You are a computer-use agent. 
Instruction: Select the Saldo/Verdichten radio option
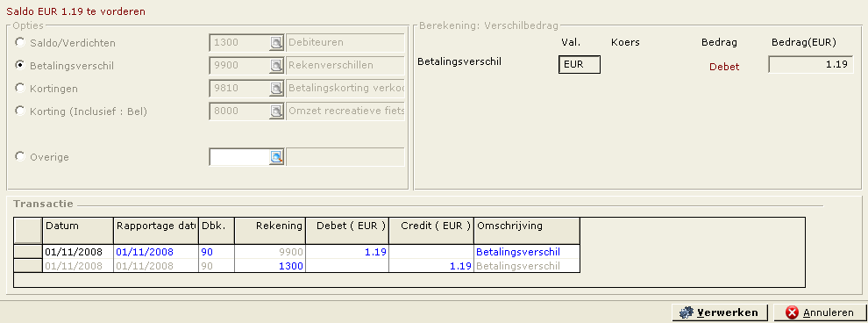click(20, 42)
